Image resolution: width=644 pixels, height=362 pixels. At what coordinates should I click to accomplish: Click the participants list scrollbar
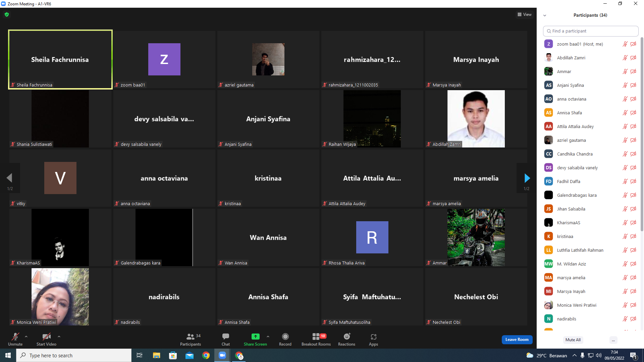pyautogui.click(x=642, y=134)
